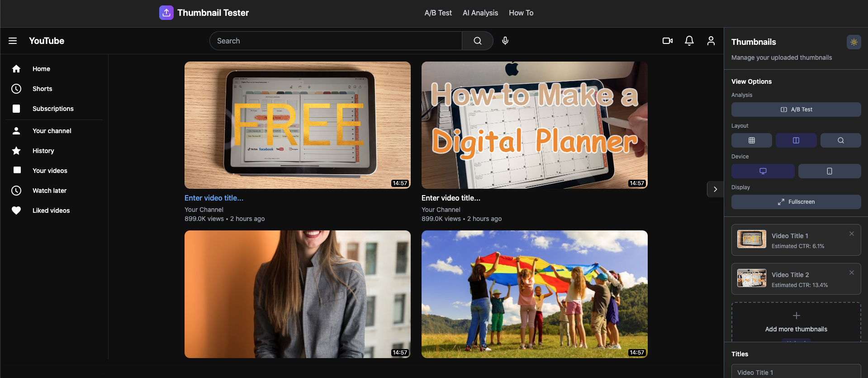Click Add more thumbnails box
Screen dimensions: 868x378
(x=796, y=322)
